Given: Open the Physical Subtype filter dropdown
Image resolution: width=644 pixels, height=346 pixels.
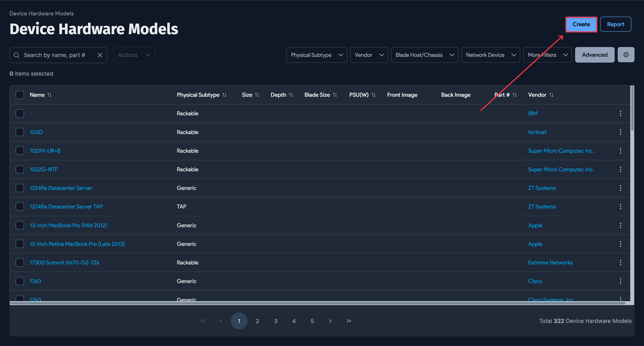Looking at the screenshot, I should 316,55.
